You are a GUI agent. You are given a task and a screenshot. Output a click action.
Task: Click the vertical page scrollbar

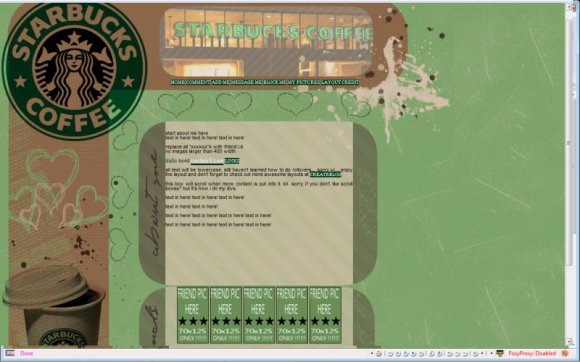[x=570, y=174]
